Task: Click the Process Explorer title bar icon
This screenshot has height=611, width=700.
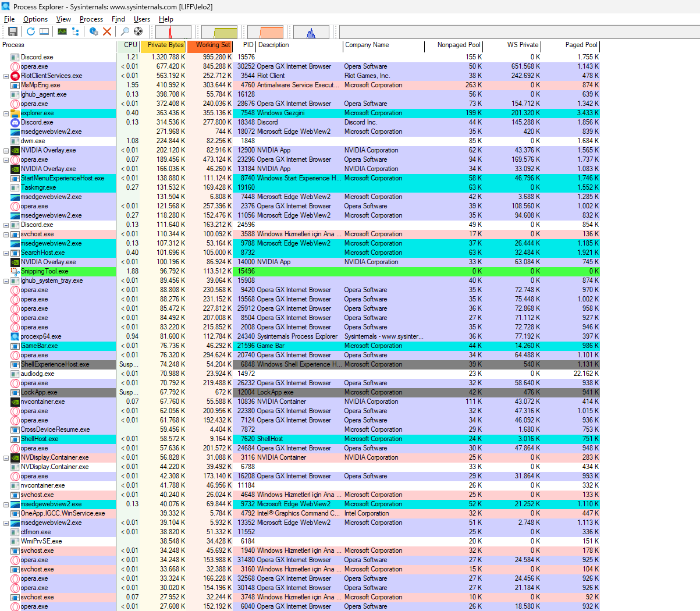Action: pos(6,6)
